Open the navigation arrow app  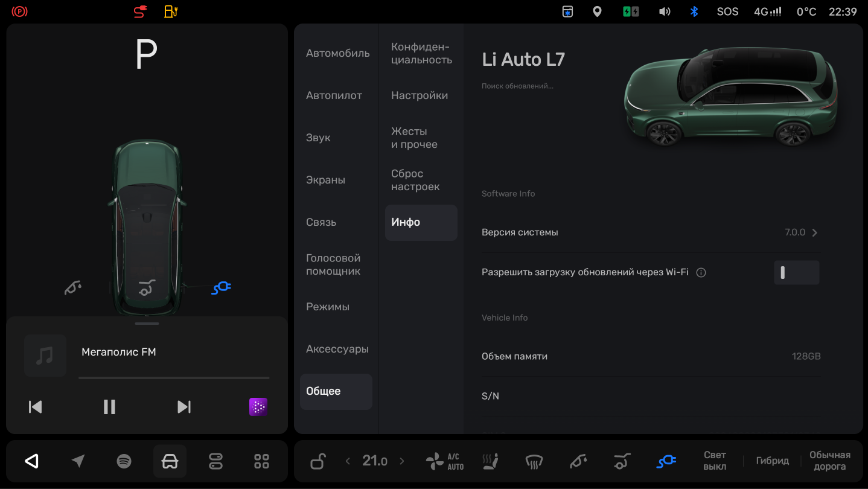click(x=78, y=462)
